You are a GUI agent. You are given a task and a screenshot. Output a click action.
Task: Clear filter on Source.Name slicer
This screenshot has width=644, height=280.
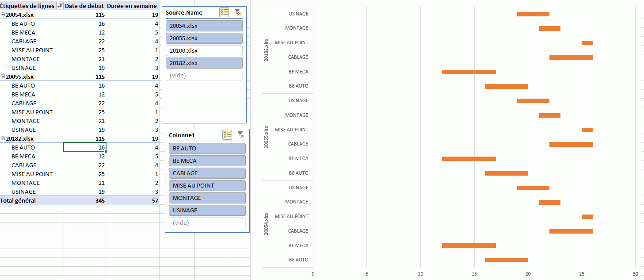coord(238,12)
